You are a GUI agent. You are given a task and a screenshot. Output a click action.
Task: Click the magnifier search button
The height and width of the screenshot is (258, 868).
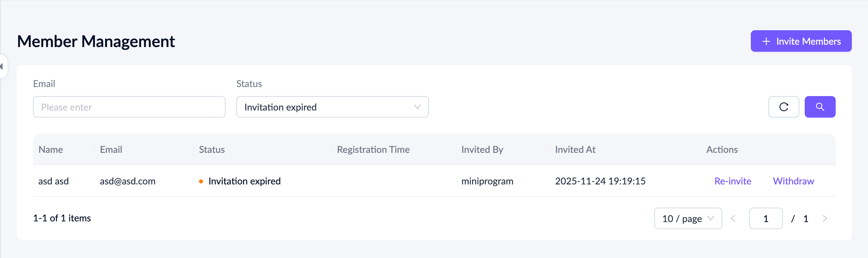[x=820, y=107]
